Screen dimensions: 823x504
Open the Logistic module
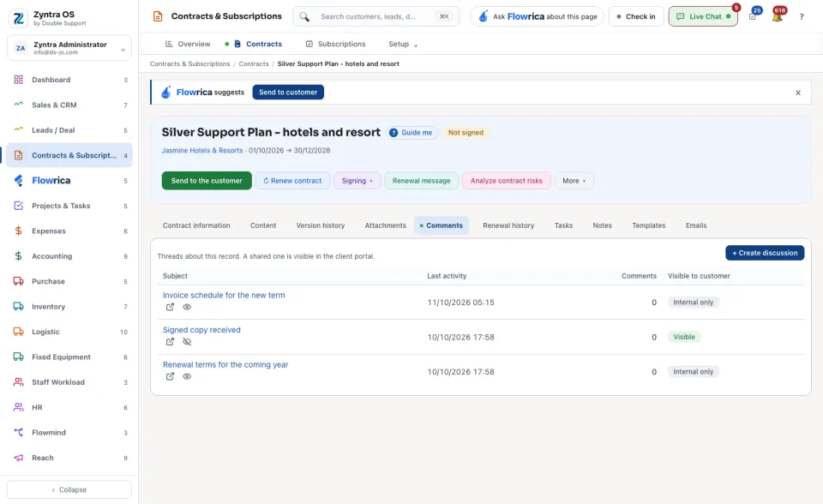[x=69, y=332]
